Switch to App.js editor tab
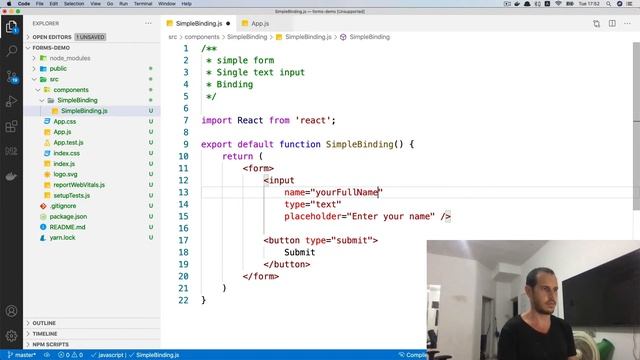This screenshot has height=360, width=640. pos(260,23)
